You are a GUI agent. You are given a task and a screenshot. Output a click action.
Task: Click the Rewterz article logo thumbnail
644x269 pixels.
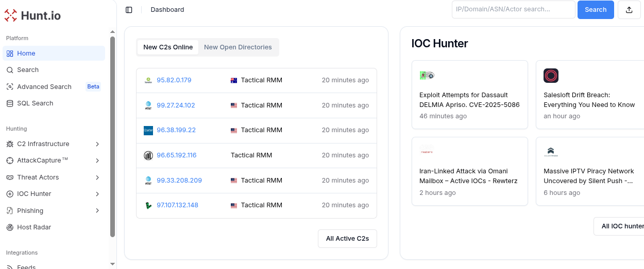(427, 152)
